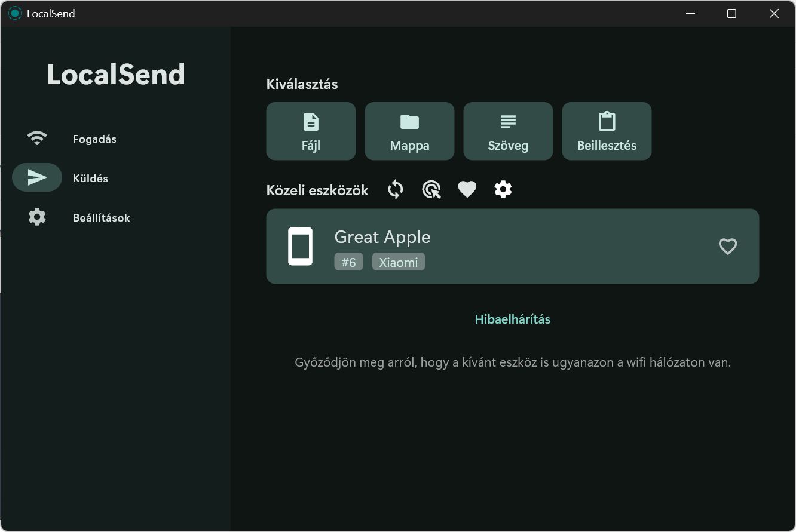This screenshot has height=532, width=796.
Task: Click the LocalSend app icon in titlebar
Action: pyautogui.click(x=13, y=13)
